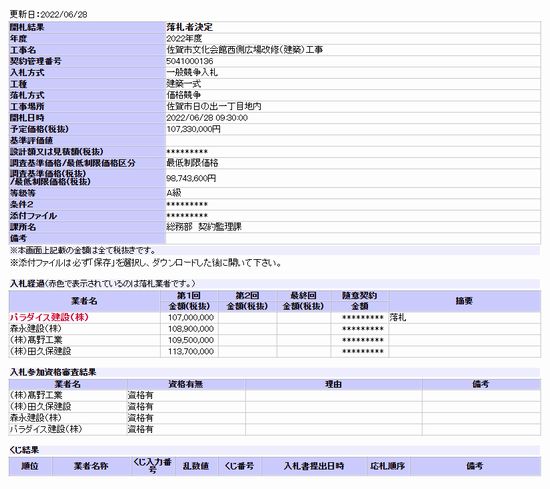
Task: Select the くじ入力番号 column header
Action: [153, 466]
